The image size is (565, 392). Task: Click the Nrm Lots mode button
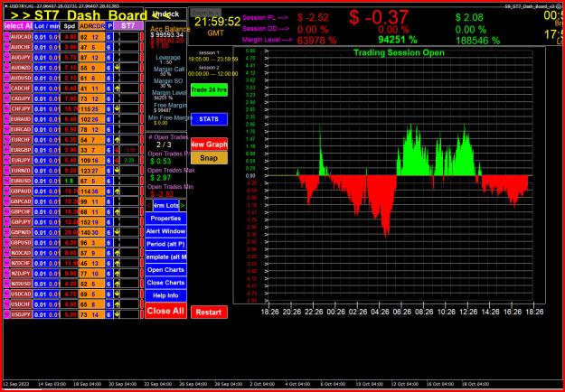(165, 206)
